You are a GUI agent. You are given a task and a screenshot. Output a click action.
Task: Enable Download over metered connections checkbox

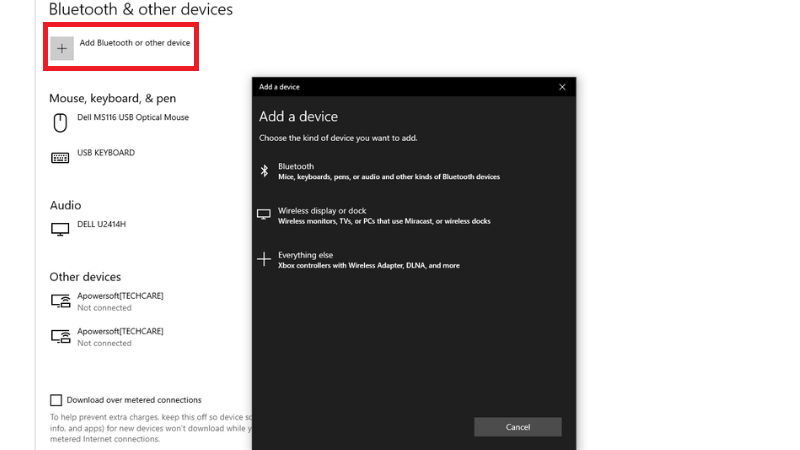click(x=56, y=400)
